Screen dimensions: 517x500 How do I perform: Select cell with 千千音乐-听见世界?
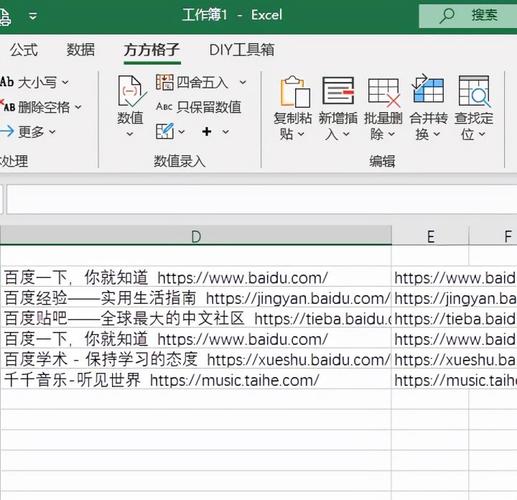pyautogui.click(x=196, y=380)
